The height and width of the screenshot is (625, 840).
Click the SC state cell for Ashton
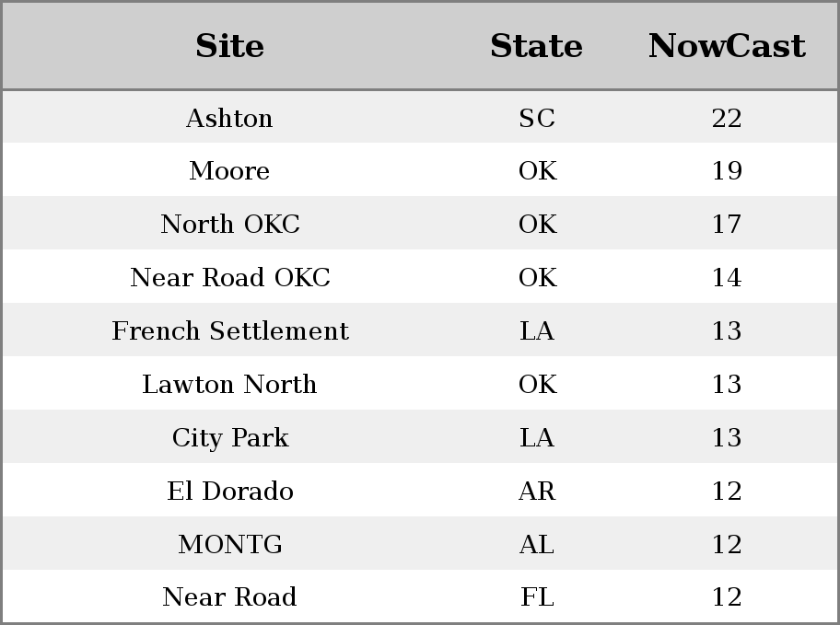coord(537,118)
